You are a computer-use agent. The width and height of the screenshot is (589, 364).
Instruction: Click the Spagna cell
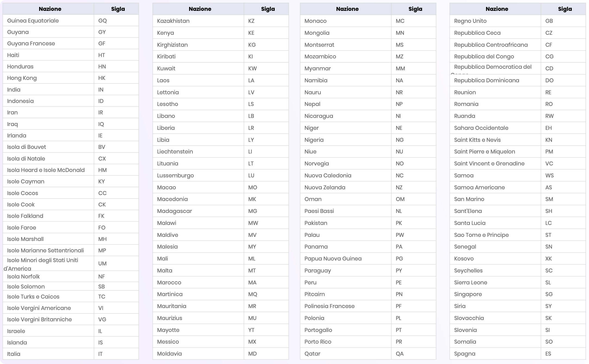pos(495,354)
